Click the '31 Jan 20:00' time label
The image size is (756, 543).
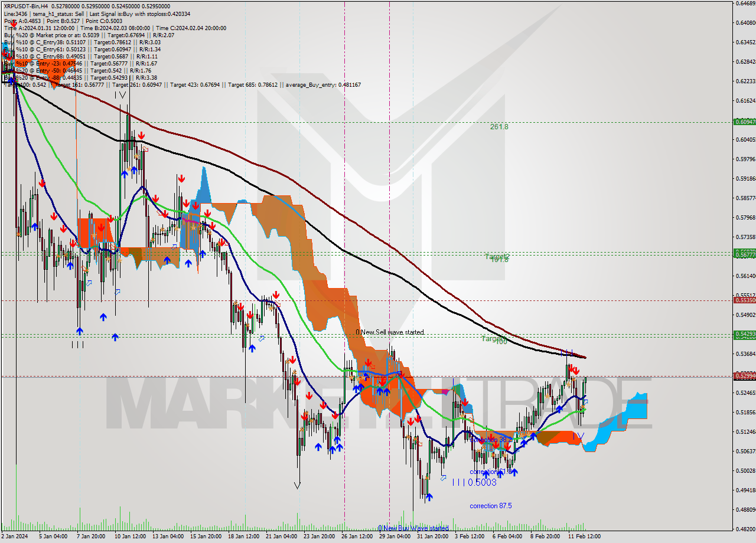[432, 537]
